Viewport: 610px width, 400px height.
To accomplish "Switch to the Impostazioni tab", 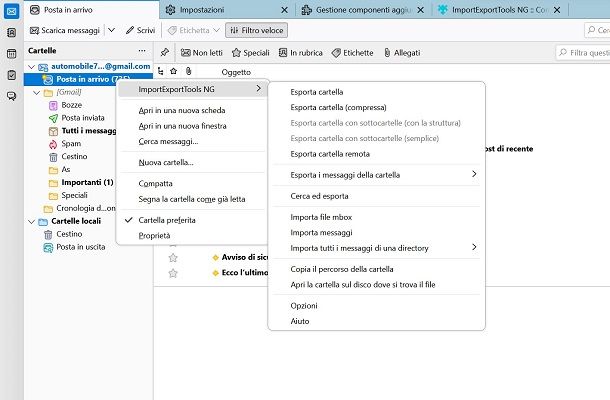I will point(202,10).
